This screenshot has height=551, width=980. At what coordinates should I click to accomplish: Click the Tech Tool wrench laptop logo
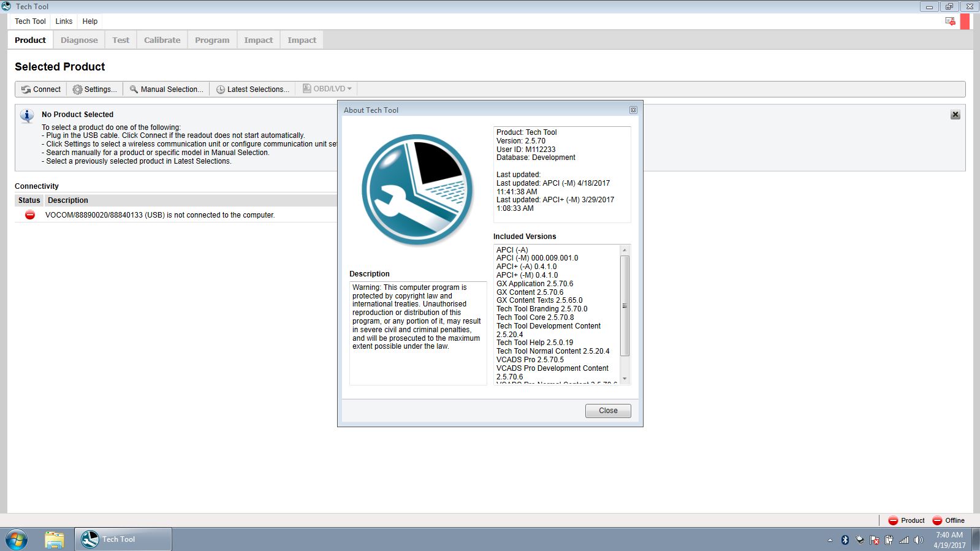(417, 190)
